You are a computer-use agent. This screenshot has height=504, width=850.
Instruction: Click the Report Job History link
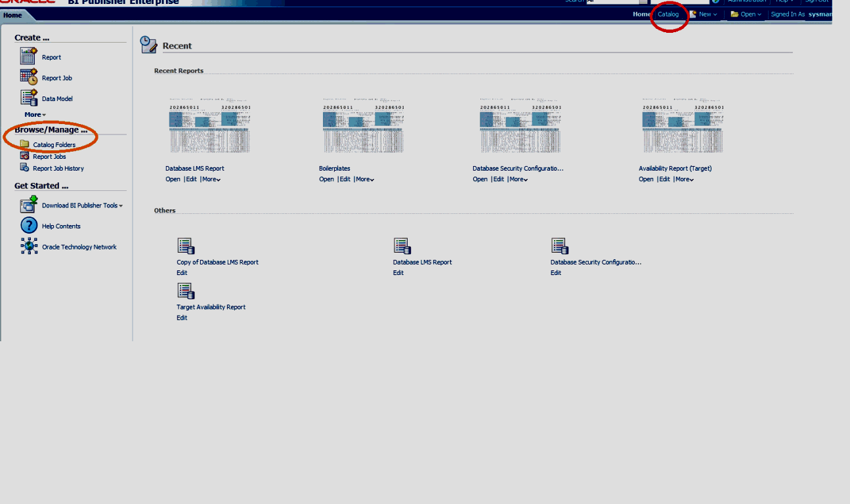click(x=58, y=169)
